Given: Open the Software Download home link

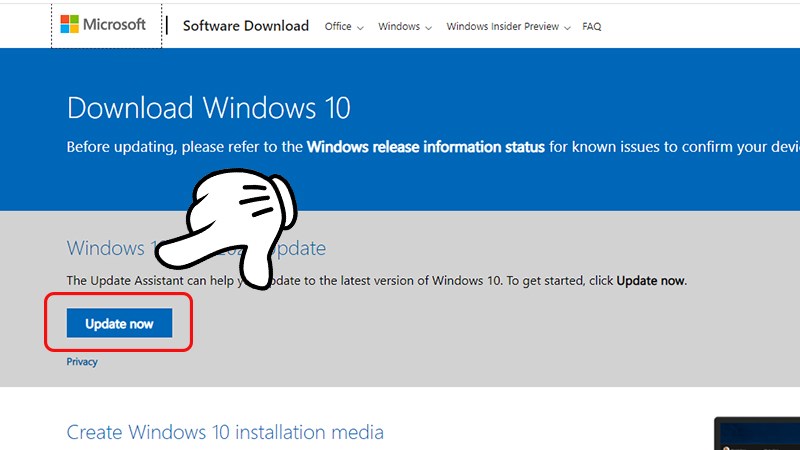Looking at the screenshot, I should point(245,26).
